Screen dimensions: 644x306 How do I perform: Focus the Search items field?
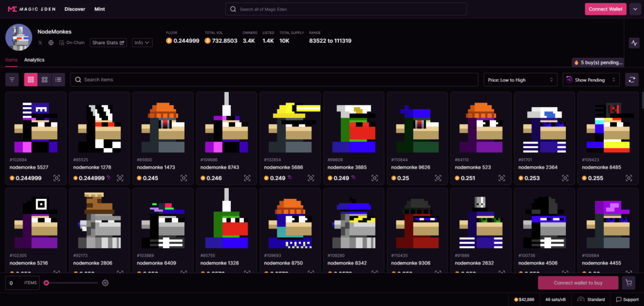pyautogui.click(x=274, y=80)
